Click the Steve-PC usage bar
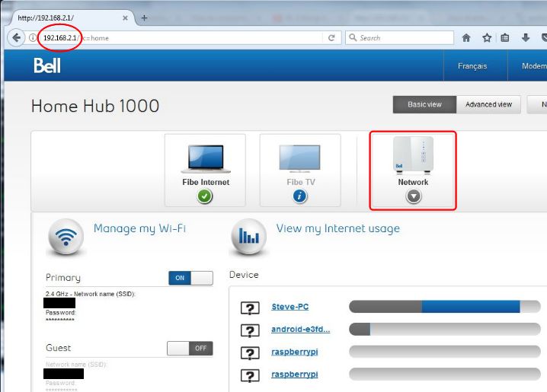547x392 pixels. tap(445, 307)
